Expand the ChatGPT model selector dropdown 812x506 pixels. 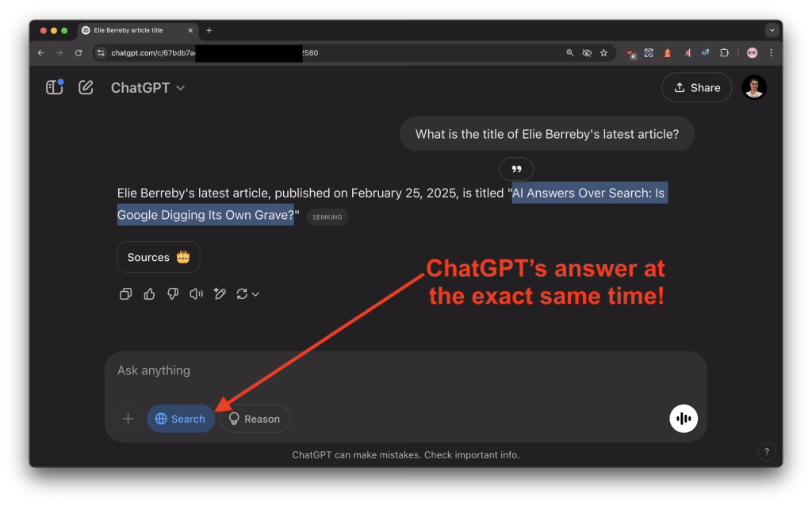[x=148, y=87]
